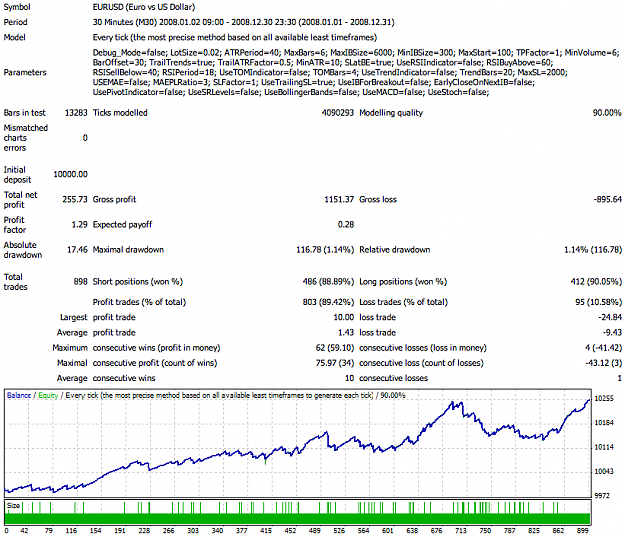Select Absolute drawdown value 17.46

(77, 250)
